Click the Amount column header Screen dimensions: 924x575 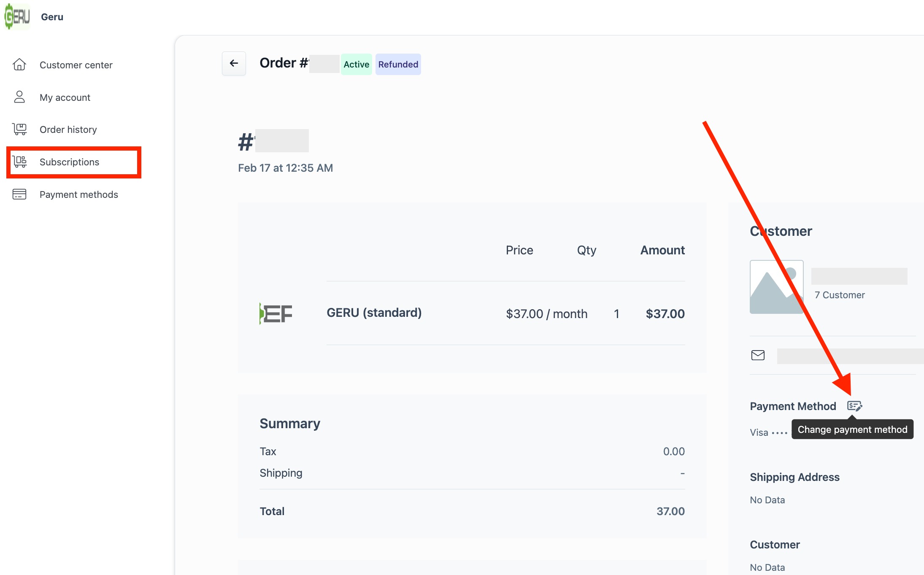pyautogui.click(x=662, y=250)
